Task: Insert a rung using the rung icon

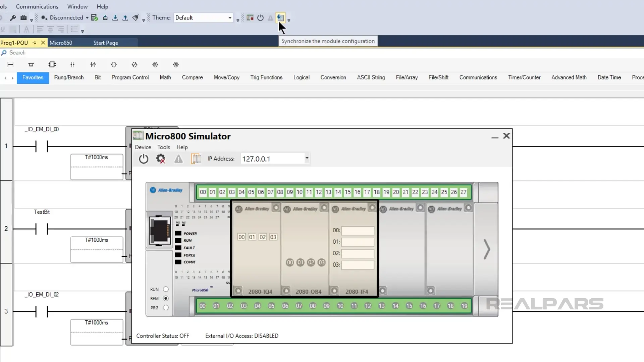Action: [x=10, y=65]
